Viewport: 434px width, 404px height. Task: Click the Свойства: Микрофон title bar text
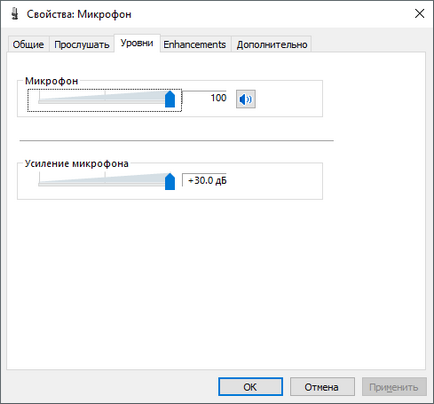point(79,14)
